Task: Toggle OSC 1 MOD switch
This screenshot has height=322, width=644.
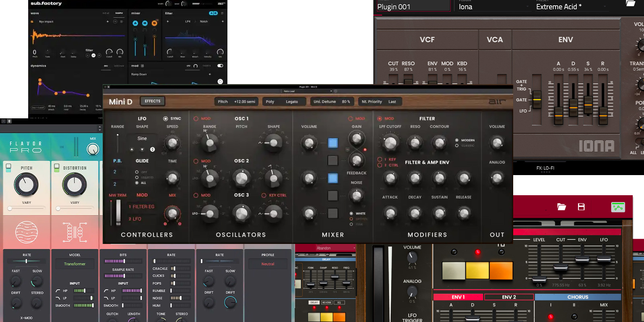Action: coord(196,119)
